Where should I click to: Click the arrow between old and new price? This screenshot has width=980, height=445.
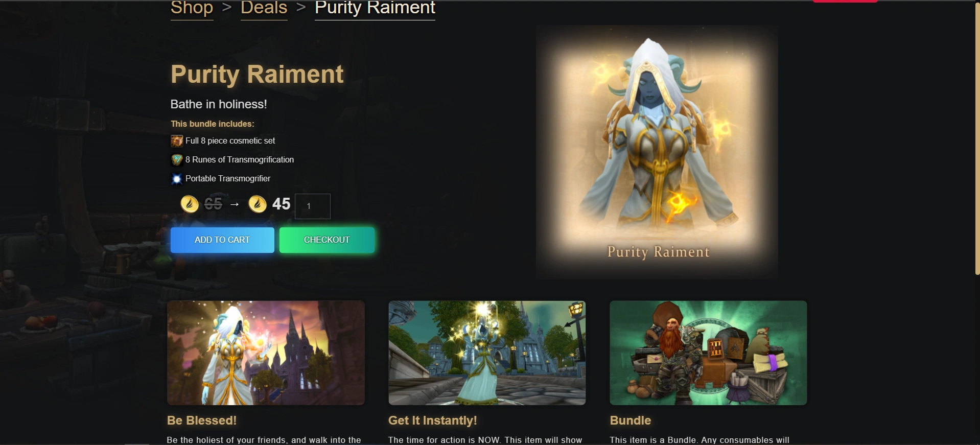235,204
